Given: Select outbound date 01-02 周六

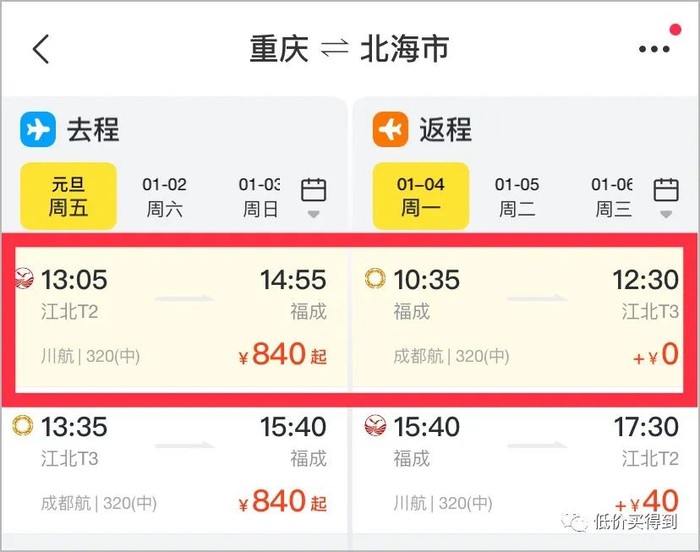Looking at the screenshot, I should click(164, 196).
